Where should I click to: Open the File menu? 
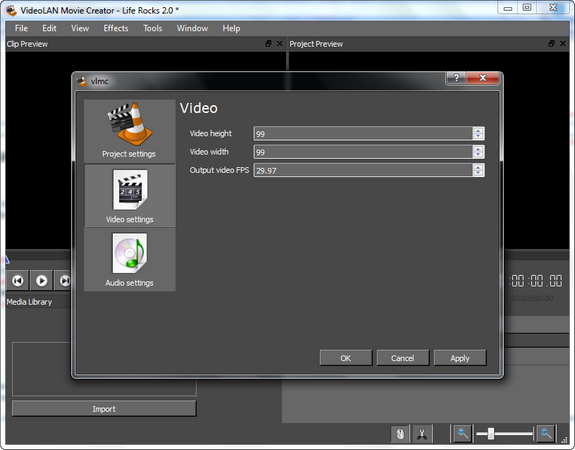pyautogui.click(x=21, y=28)
